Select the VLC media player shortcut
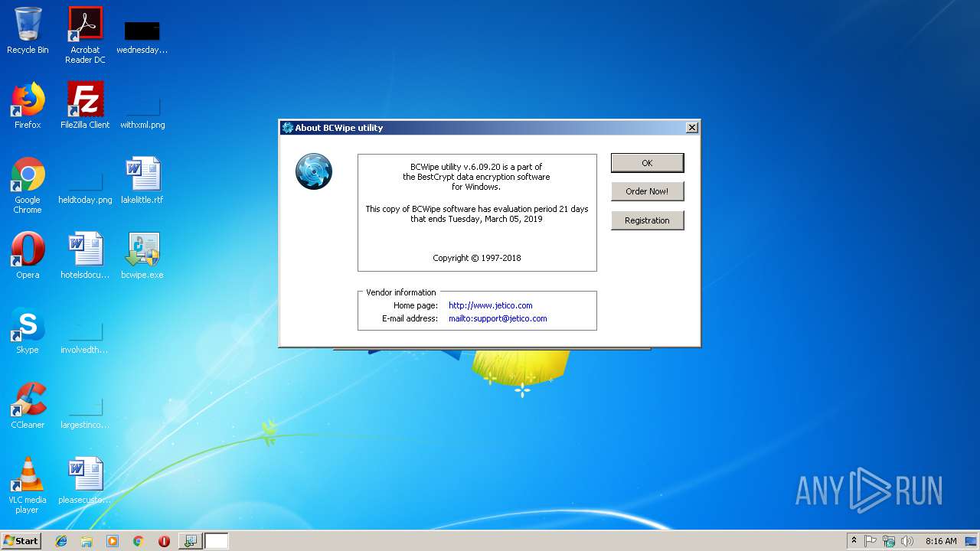Image resolution: width=980 pixels, height=551 pixels. [x=28, y=485]
